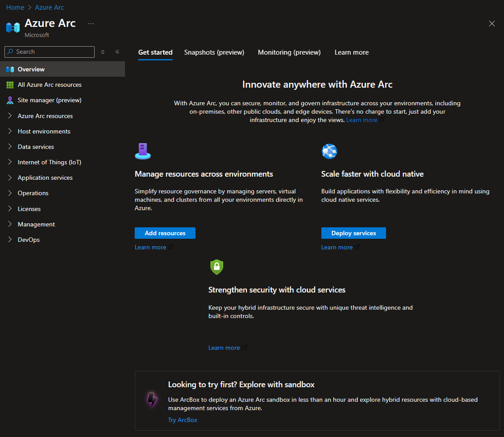Click the Azure Arc logo icon in header
This screenshot has width=504, height=437.
coord(13,27)
